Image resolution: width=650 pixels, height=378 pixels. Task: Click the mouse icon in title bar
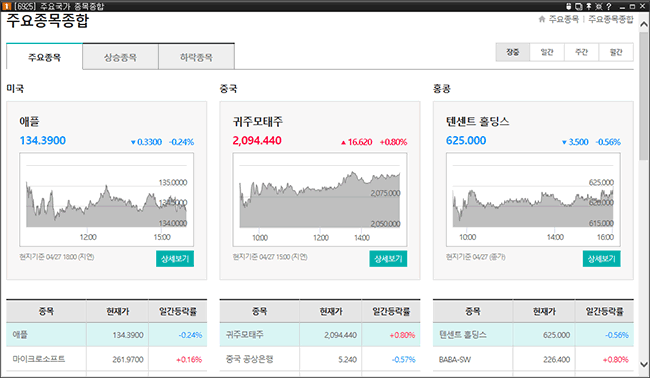tap(569, 6)
